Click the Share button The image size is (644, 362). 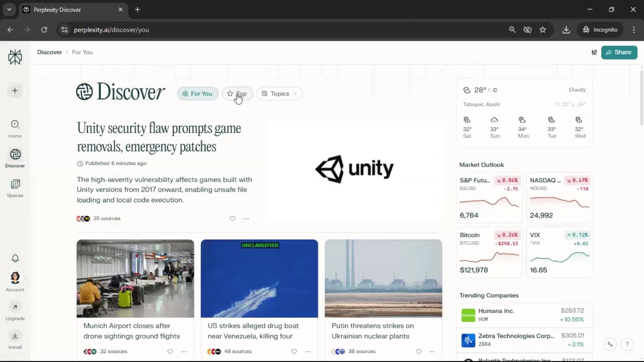click(x=619, y=52)
